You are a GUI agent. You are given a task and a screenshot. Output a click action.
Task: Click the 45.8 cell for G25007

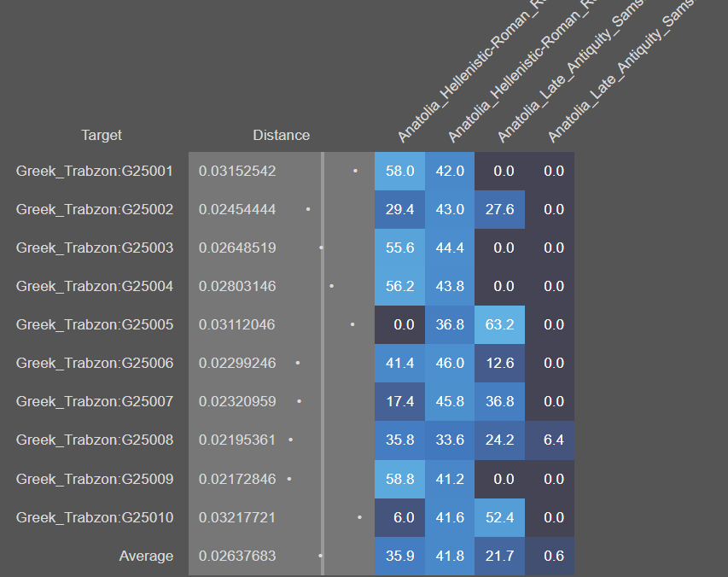pyautogui.click(x=450, y=401)
